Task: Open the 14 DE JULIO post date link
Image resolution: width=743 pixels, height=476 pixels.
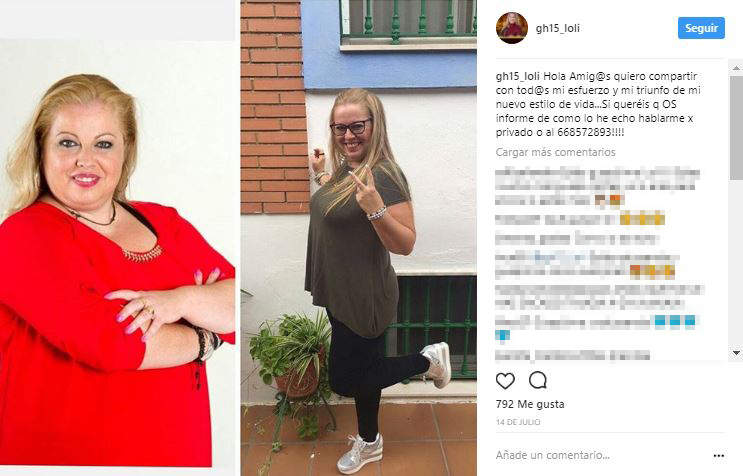Action: 518,422
